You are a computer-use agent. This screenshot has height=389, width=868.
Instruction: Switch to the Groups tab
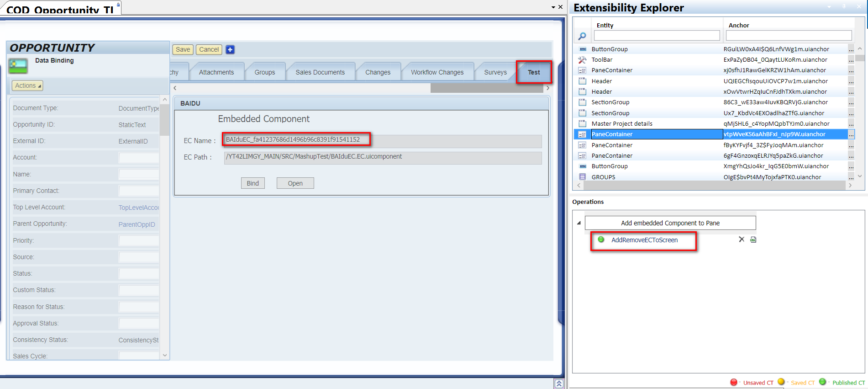(265, 72)
